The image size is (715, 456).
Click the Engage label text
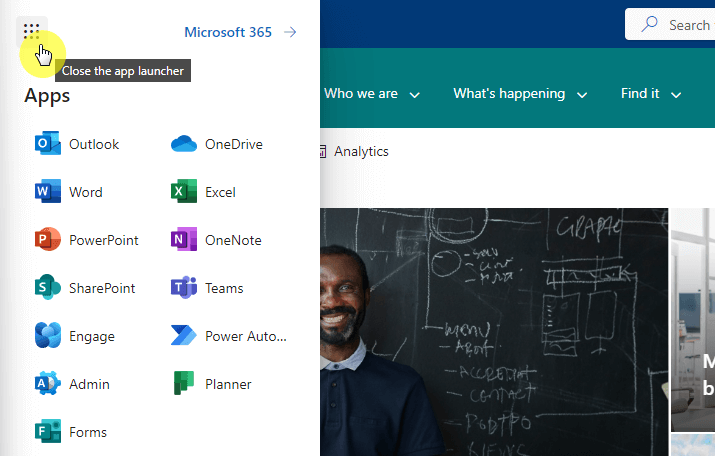point(92,337)
